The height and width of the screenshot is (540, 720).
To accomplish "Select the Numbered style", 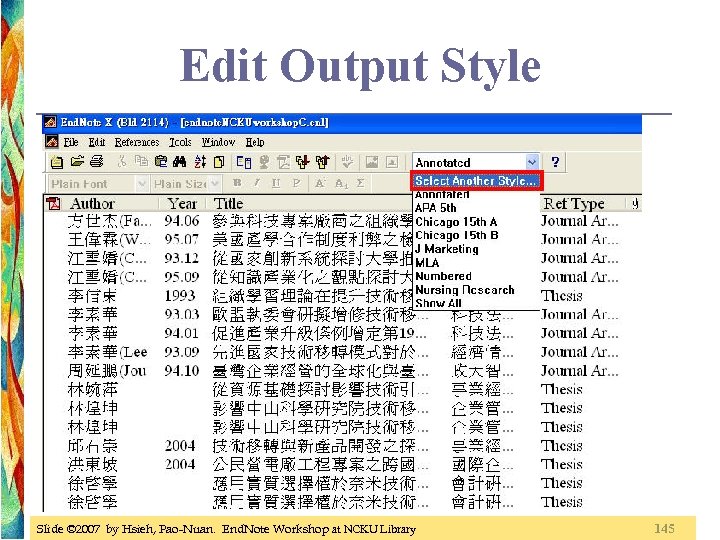I will 443,276.
